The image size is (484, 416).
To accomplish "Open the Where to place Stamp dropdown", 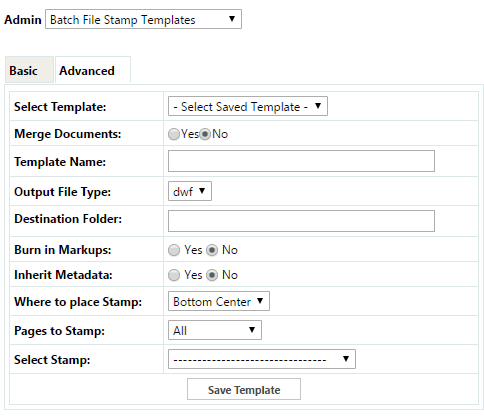I will pos(219,301).
